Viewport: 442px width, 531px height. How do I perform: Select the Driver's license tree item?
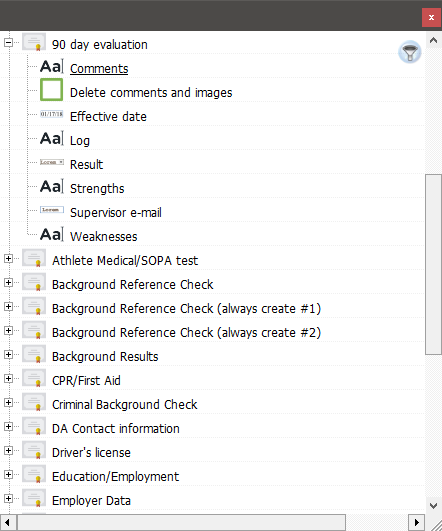91,453
